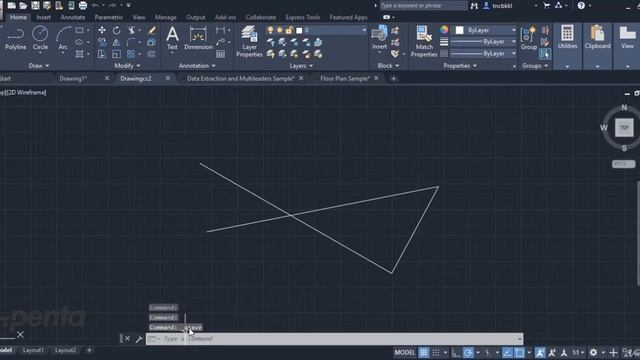Open the annotation scale 1:1 dropdown

click(578, 352)
